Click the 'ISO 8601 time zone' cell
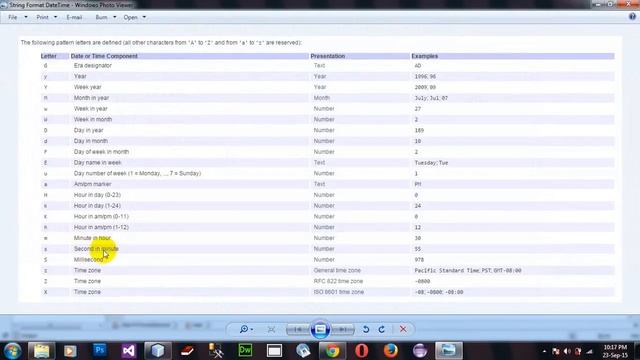The width and height of the screenshot is (640, 360). point(338,292)
